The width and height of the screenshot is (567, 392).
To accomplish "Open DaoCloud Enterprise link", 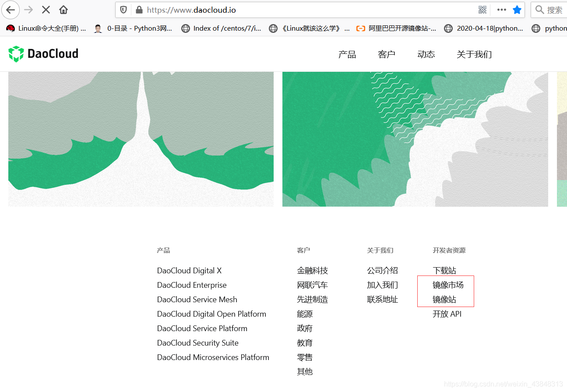I will [192, 285].
